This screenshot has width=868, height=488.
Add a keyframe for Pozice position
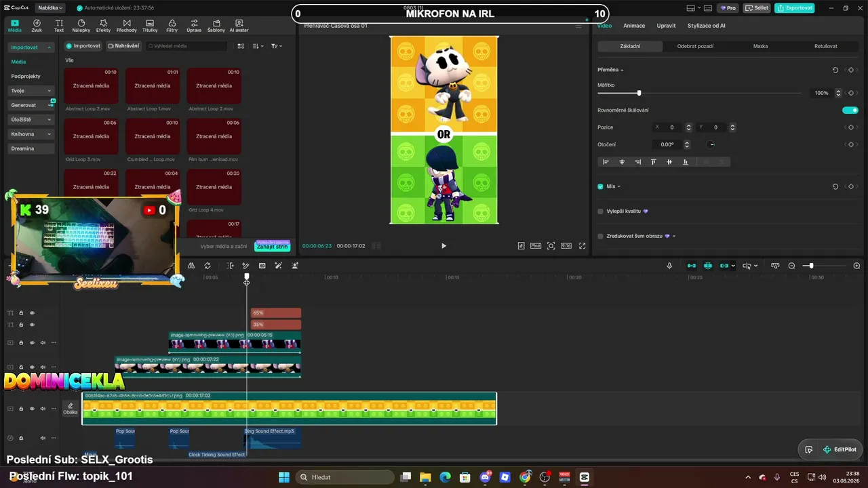pos(851,127)
